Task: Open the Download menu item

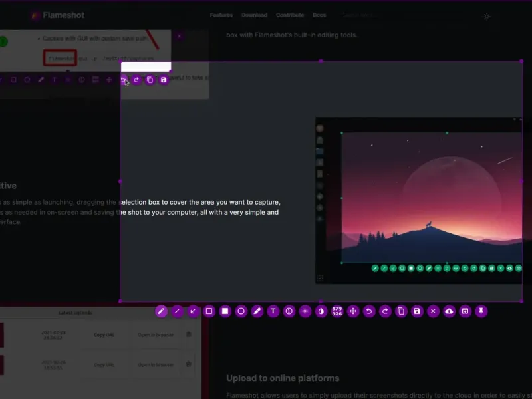Action: 255,15
